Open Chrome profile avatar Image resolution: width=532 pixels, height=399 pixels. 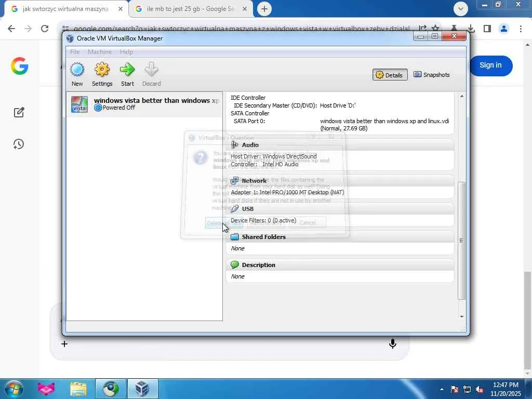point(504,29)
